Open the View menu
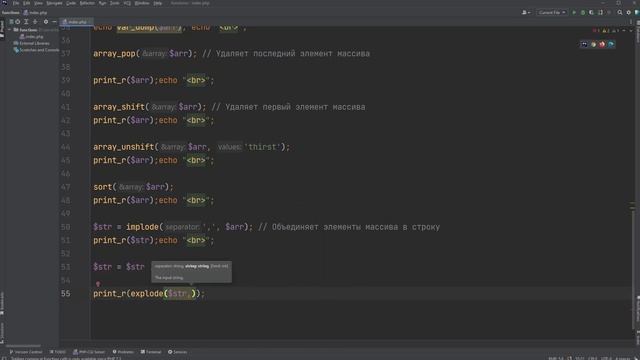640x360 pixels. 38,3
